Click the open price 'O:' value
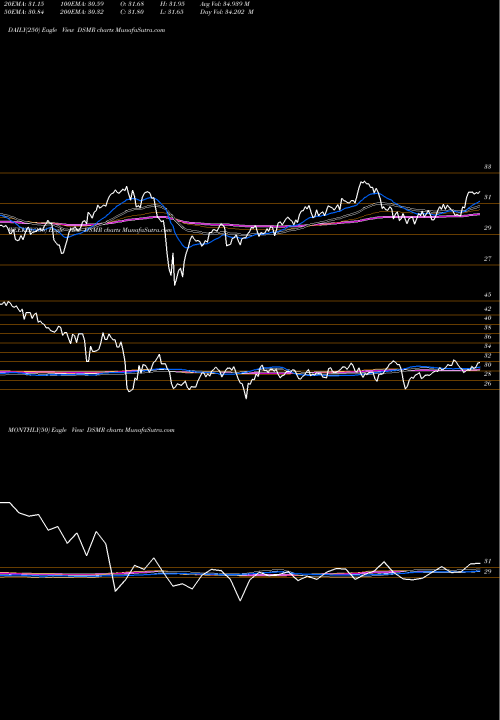 tap(132, 4)
